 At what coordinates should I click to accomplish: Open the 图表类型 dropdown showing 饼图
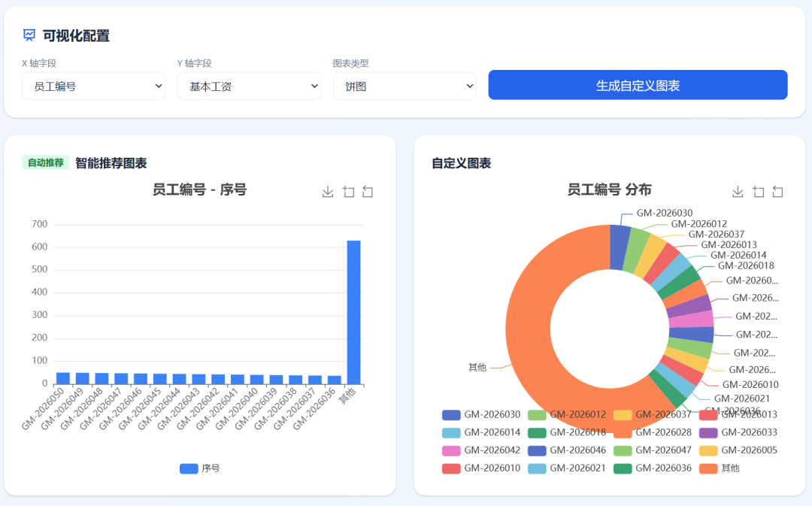pos(404,86)
